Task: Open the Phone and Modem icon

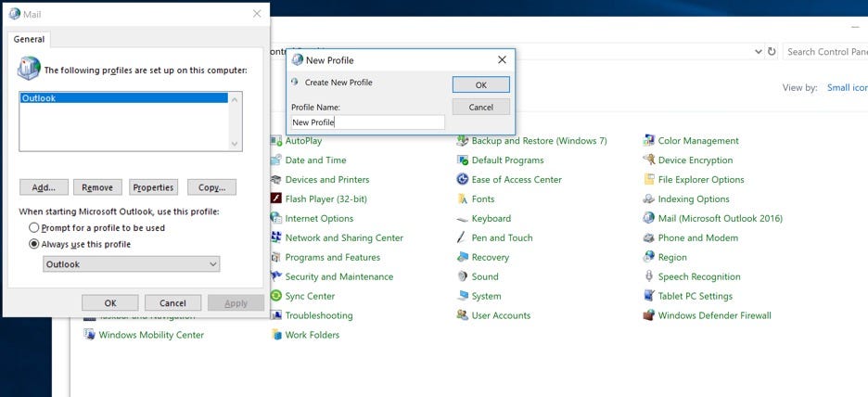Action: tap(649, 237)
